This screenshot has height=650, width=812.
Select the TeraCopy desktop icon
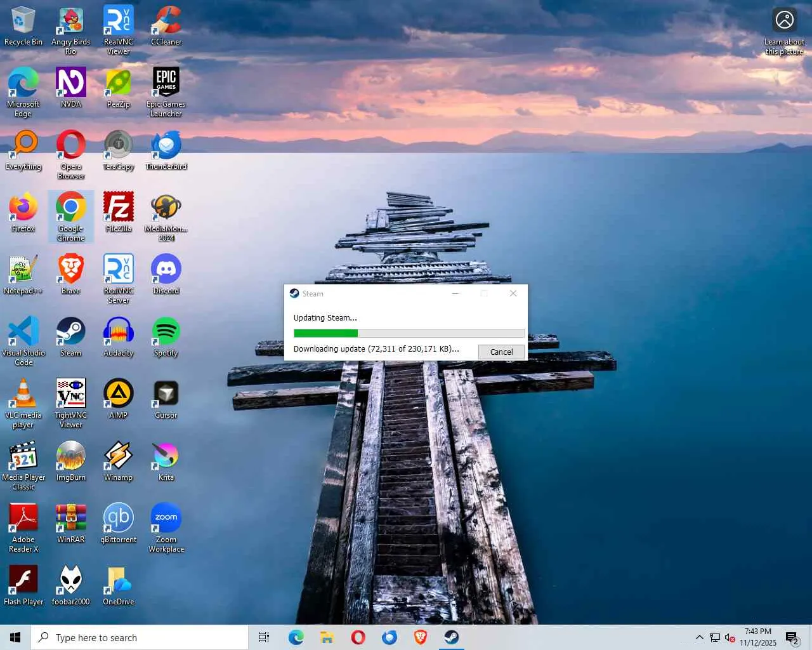click(x=119, y=150)
